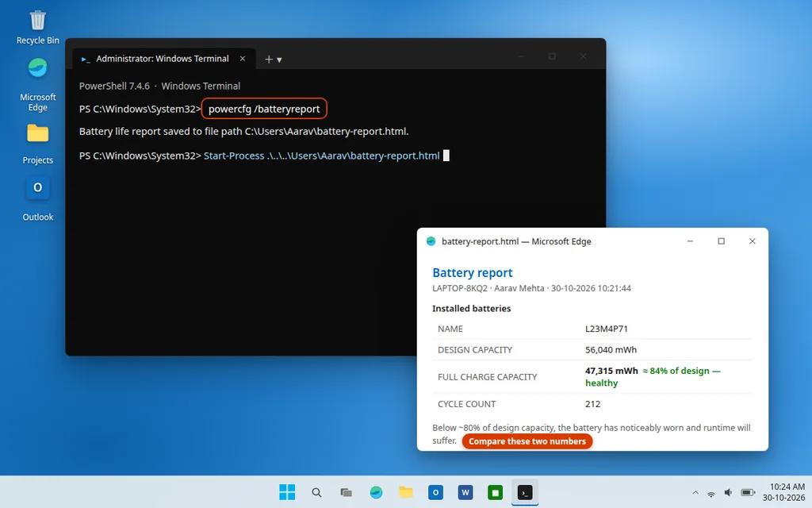
Task: Open taskbar Search
Action: (316, 492)
